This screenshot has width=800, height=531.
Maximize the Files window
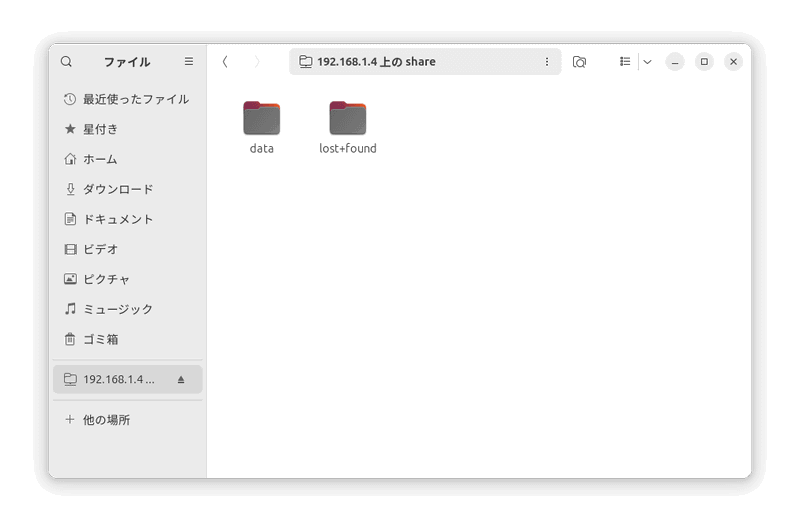click(x=704, y=62)
